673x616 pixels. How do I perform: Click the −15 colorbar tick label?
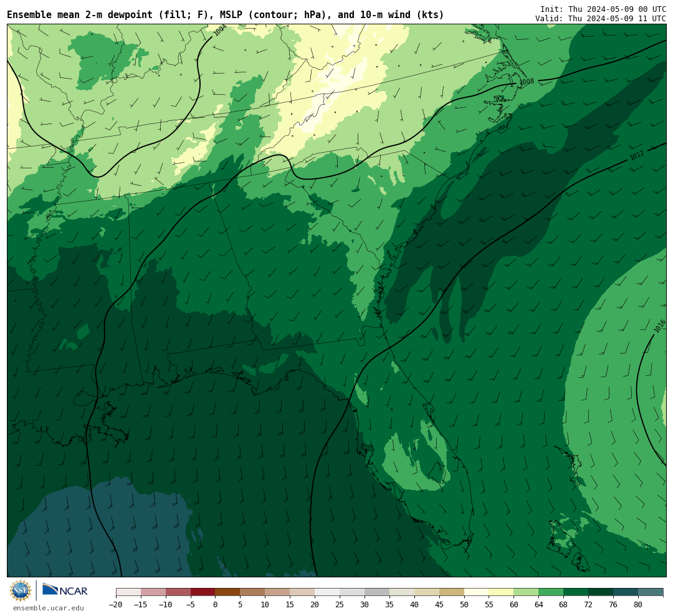tap(141, 605)
